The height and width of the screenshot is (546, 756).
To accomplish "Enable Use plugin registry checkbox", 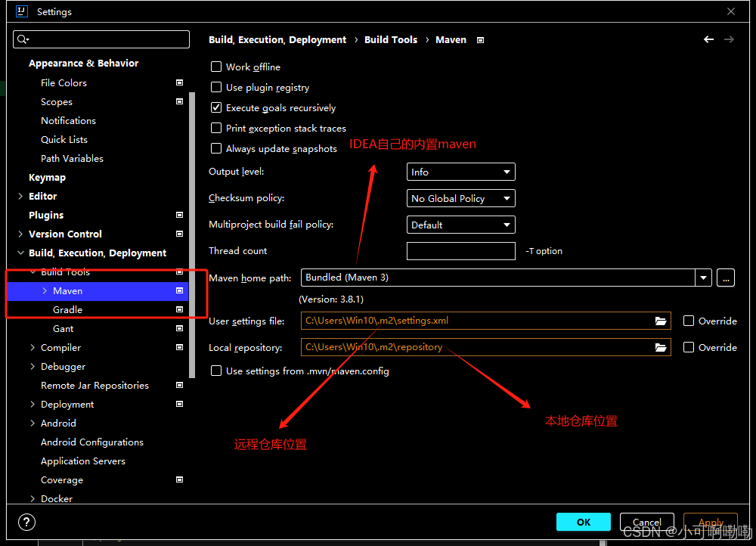I will pos(216,87).
